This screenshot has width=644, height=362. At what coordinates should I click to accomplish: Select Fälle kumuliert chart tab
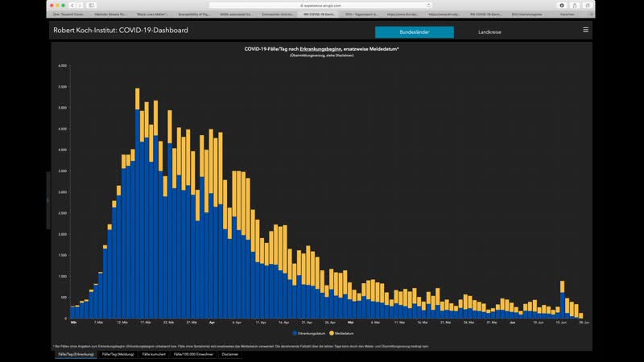click(154, 354)
